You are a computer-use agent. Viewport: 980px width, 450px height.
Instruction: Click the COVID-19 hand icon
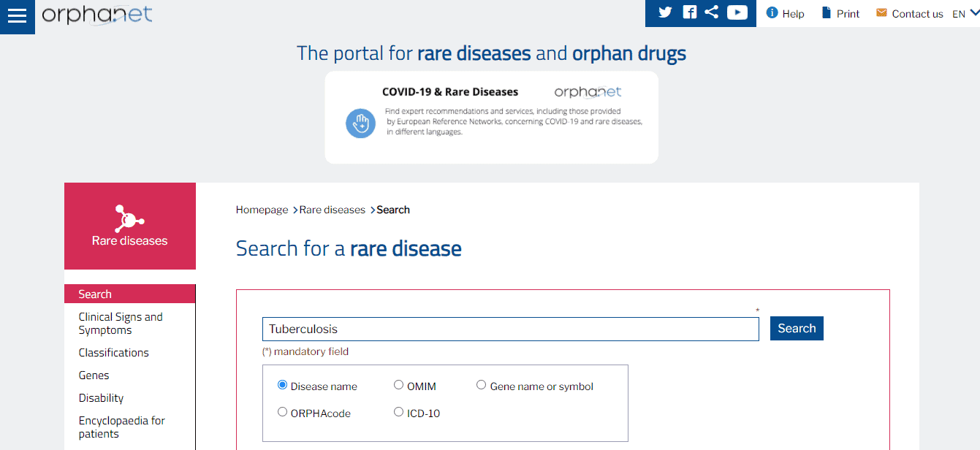tap(360, 123)
